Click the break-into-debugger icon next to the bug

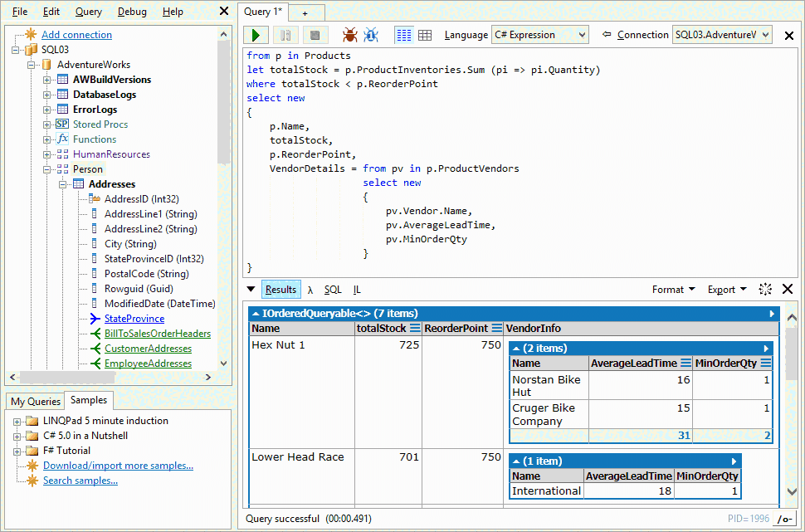[370, 35]
